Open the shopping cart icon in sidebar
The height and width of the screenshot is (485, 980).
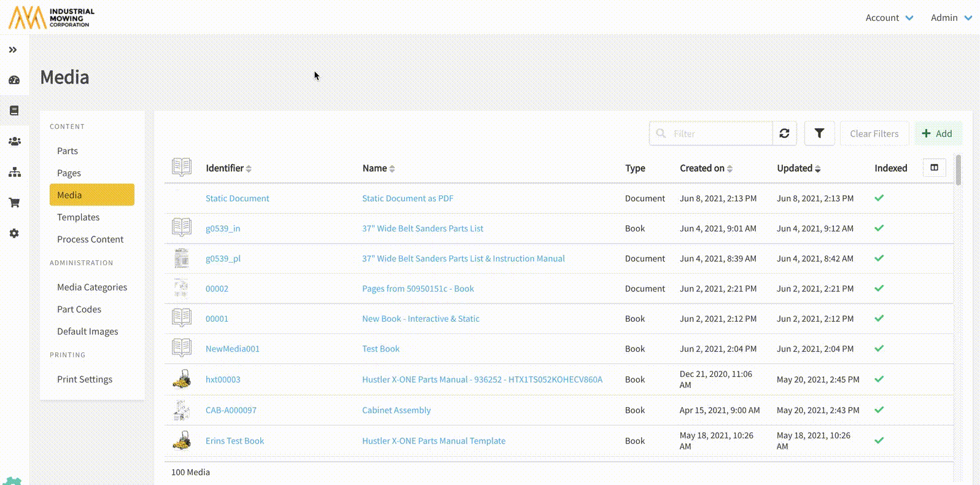(x=14, y=203)
